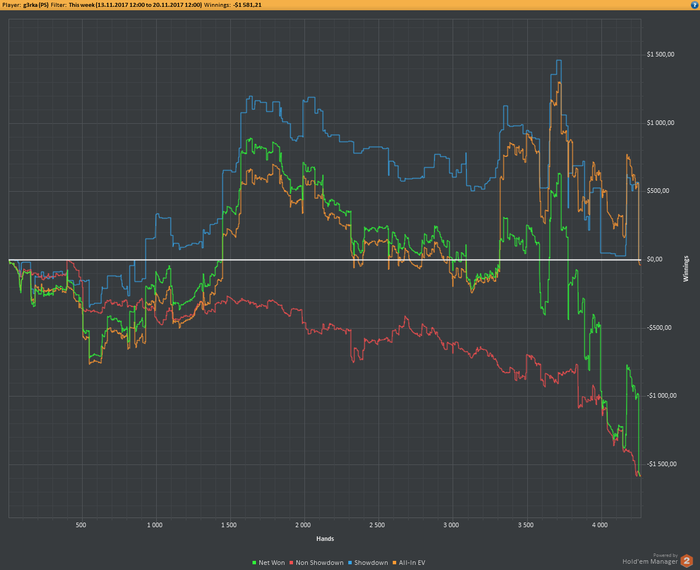Click the orange All-In EV color swatch
The width and height of the screenshot is (700, 570).
(x=395, y=563)
